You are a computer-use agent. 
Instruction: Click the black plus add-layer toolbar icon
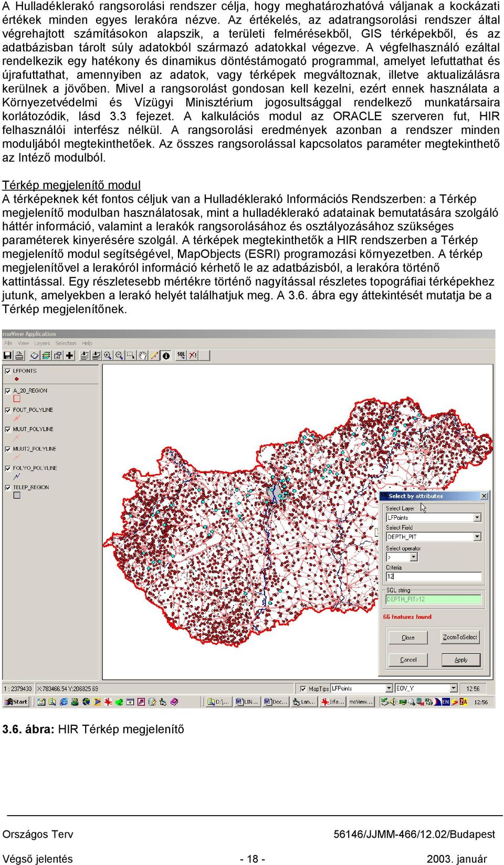tap(69, 356)
